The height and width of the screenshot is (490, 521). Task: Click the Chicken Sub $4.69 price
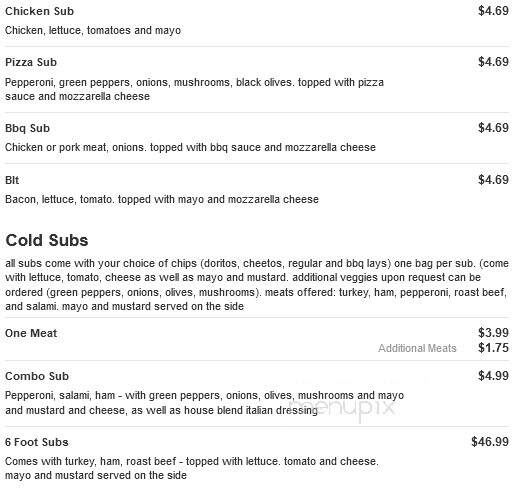[x=493, y=11]
